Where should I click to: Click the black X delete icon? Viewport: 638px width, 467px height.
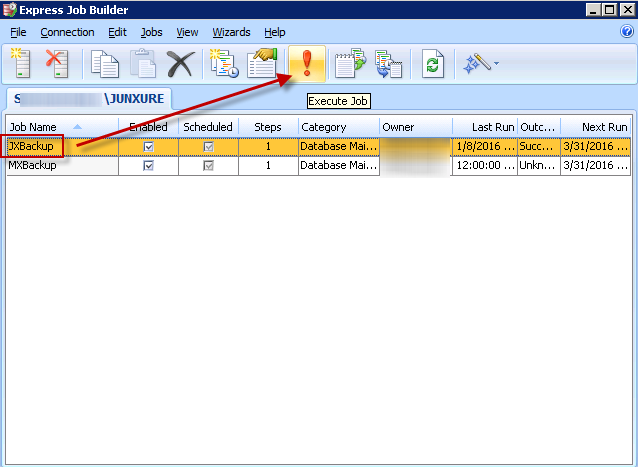[x=181, y=63]
